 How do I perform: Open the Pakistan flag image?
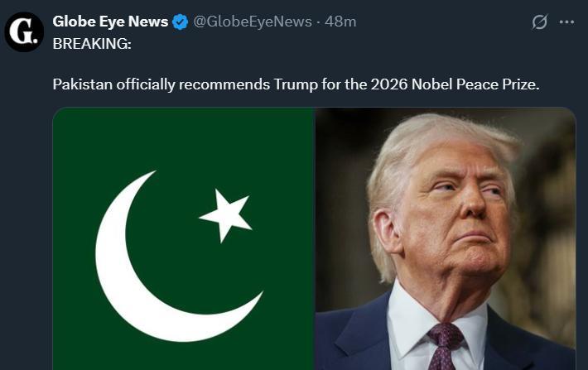184,238
